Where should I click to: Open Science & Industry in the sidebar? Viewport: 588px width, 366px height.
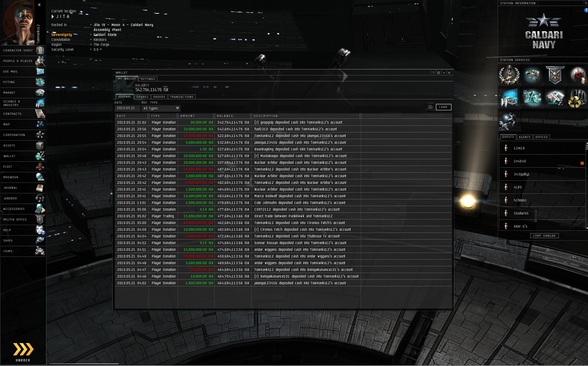[x=23, y=103]
